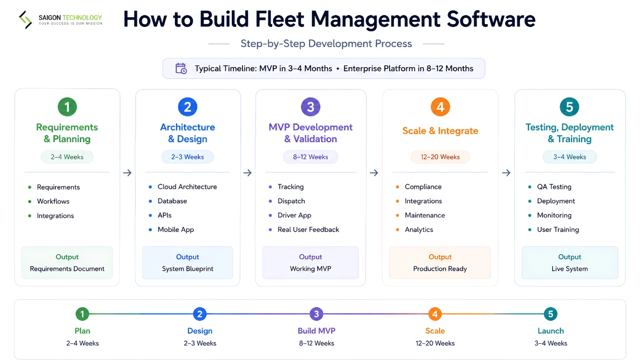Open the Requirements & Planning heading

point(67,133)
